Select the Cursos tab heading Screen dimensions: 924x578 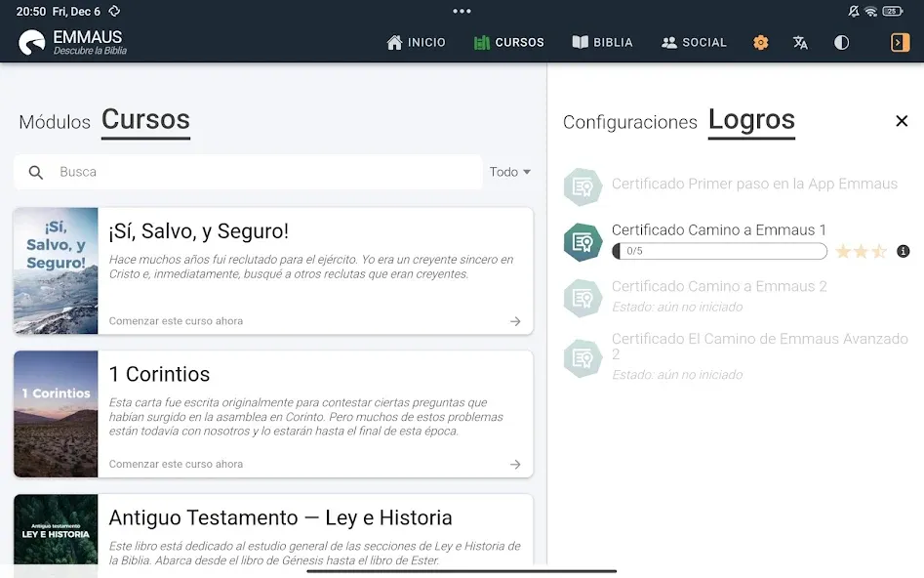(145, 120)
